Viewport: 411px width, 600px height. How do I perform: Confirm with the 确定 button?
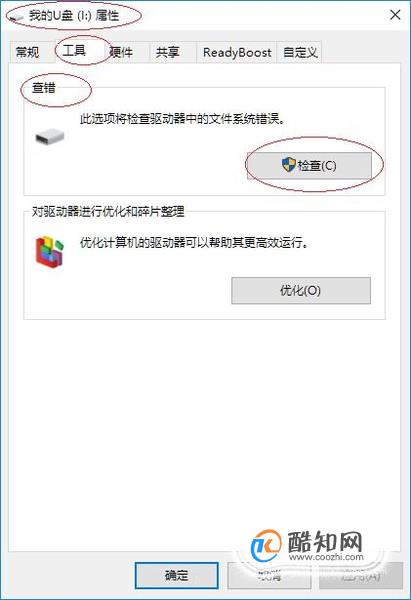pyautogui.click(x=176, y=575)
